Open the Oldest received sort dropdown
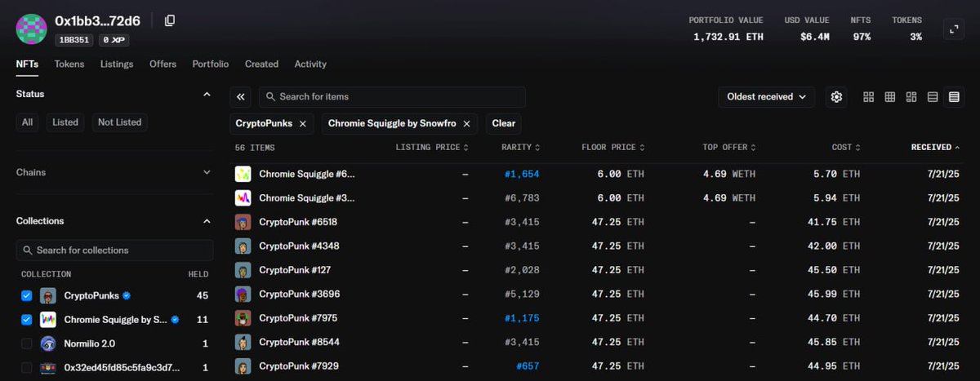The height and width of the screenshot is (381, 980). [x=766, y=96]
